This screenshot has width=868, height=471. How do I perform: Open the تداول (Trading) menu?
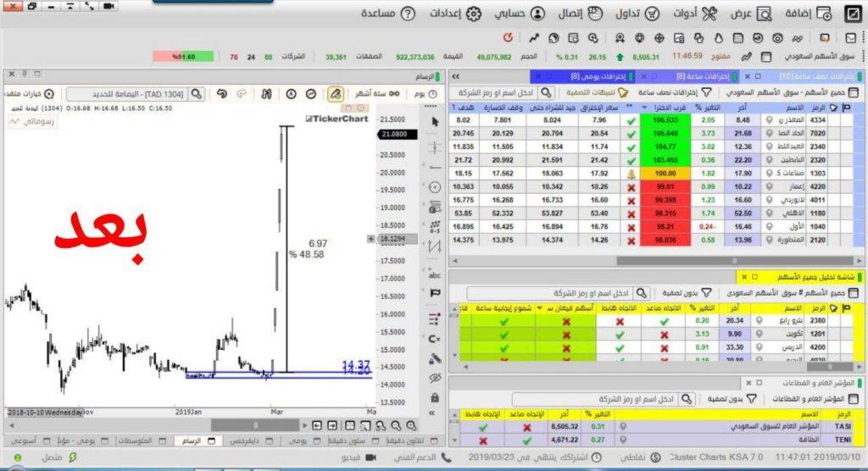(x=637, y=14)
